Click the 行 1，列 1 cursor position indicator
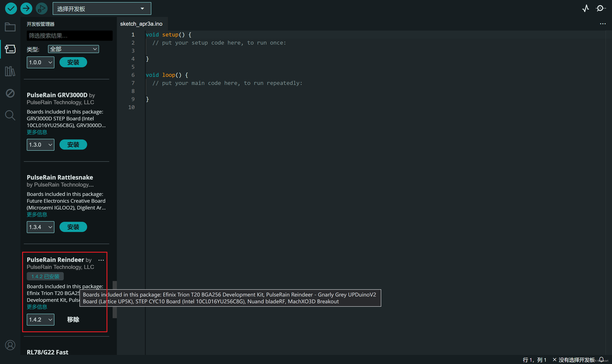This screenshot has width=612, height=364. point(534,360)
